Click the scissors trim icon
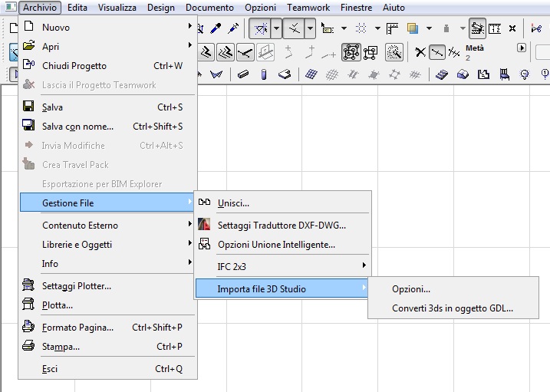Image resolution: width=550 pixels, height=392 pixels. [x=536, y=28]
